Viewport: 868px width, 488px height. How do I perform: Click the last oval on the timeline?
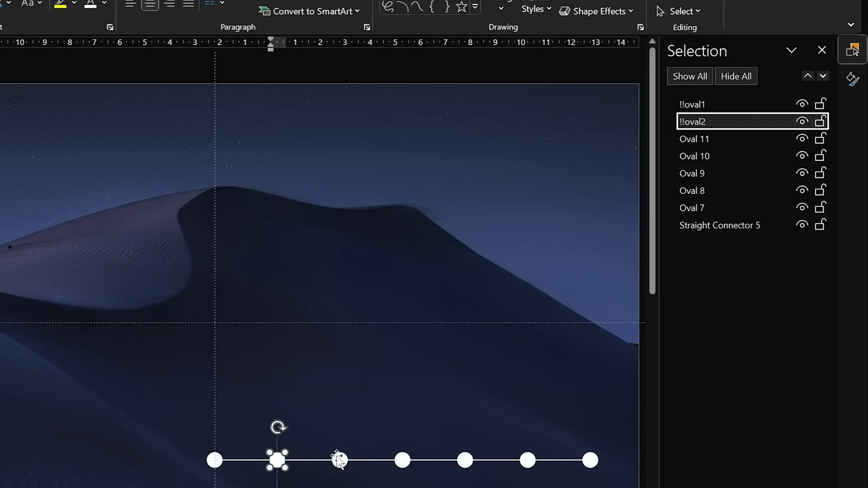tap(590, 460)
